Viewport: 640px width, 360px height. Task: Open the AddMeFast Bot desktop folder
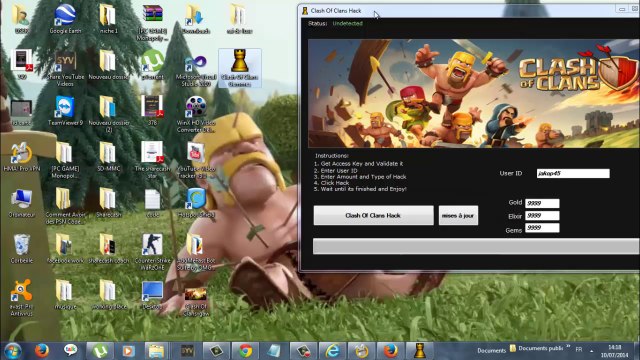point(196,252)
